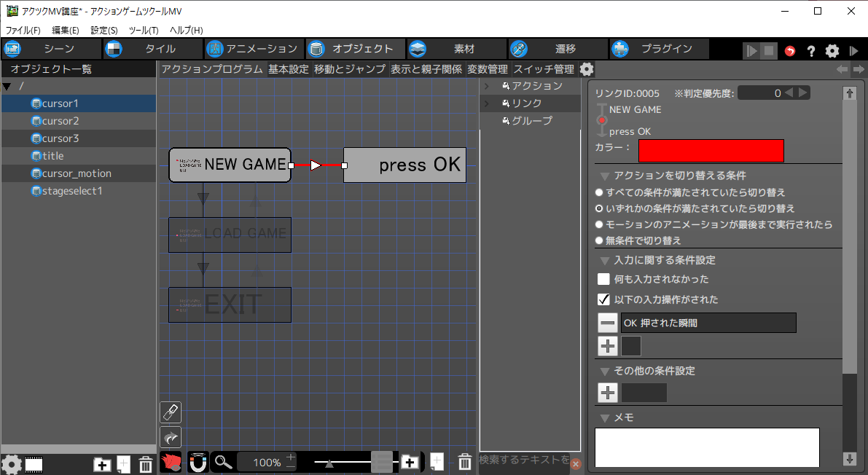Switch to the アニメーション tab
This screenshot has width=868, height=475.
point(252,49)
